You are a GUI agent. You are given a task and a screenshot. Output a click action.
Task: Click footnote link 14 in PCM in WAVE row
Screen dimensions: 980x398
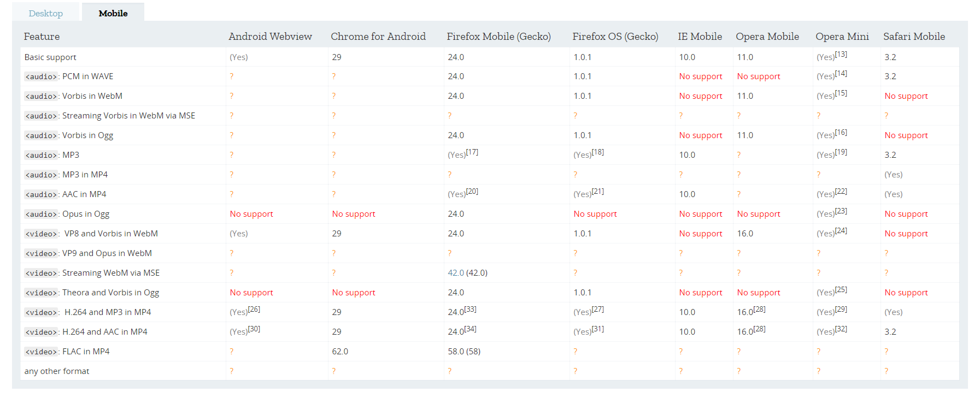[841, 74]
